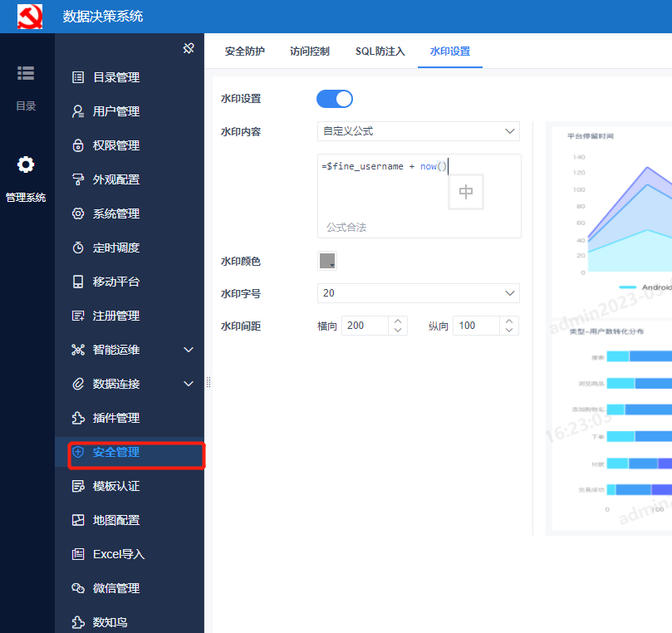Click the 微信管理 chat icon
This screenshot has width=672, height=633.
(78, 588)
